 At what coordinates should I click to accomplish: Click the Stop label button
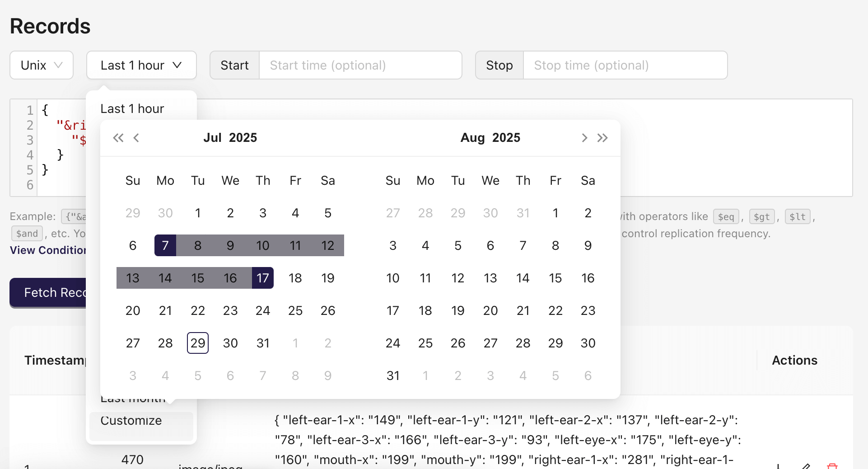pyautogui.click(x=499, y=65)
